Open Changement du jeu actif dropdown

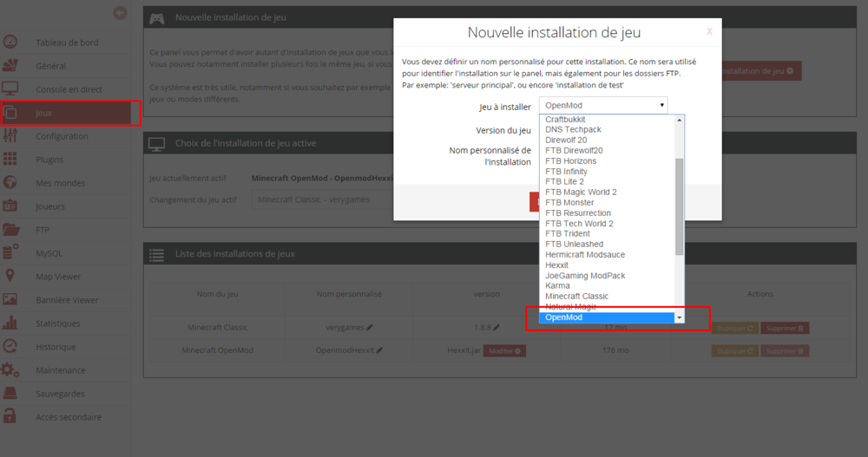click(x=323, y=199)
